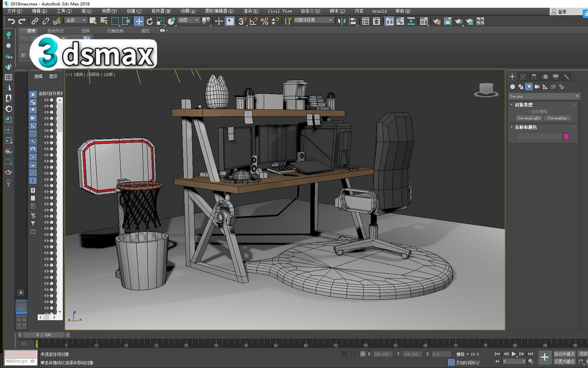This screenshot has width=588, height=368.
Task: Click the pink object color swatch
Action: (566, 137)
